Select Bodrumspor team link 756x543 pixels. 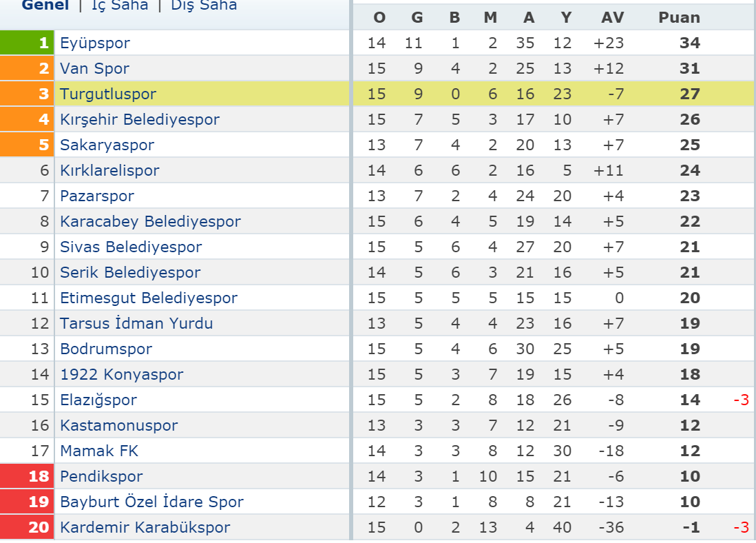click(106, 349)
